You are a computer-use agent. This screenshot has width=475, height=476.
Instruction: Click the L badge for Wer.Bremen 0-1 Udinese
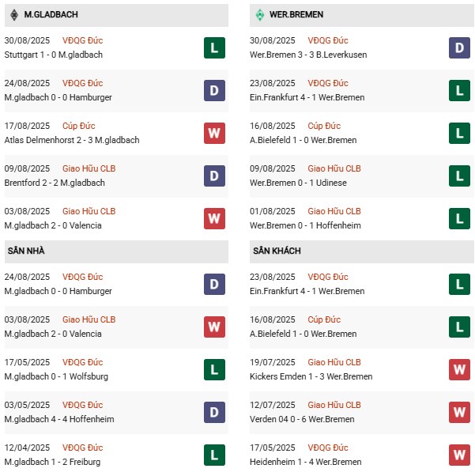pos(459,176)
